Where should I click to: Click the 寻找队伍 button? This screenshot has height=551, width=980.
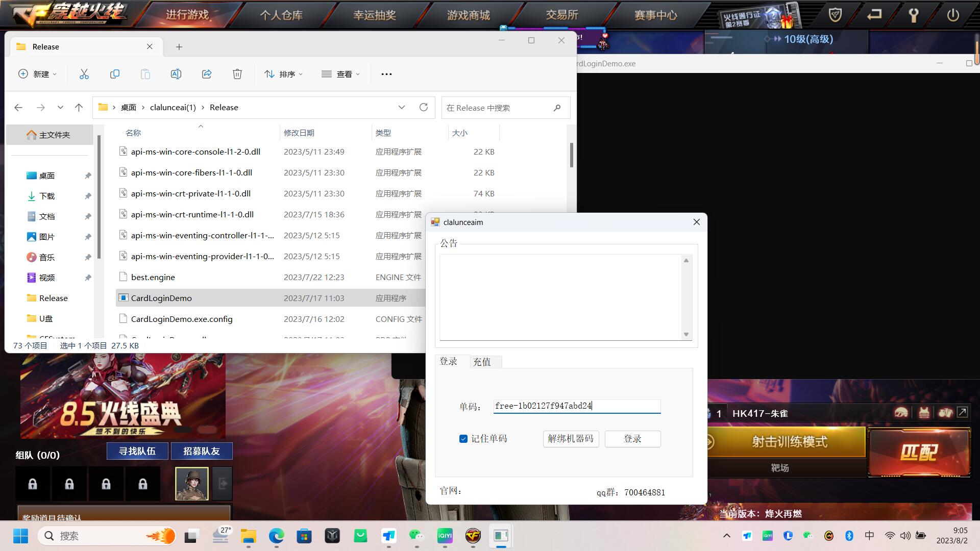pyautogui.click(x=137, y=451)
